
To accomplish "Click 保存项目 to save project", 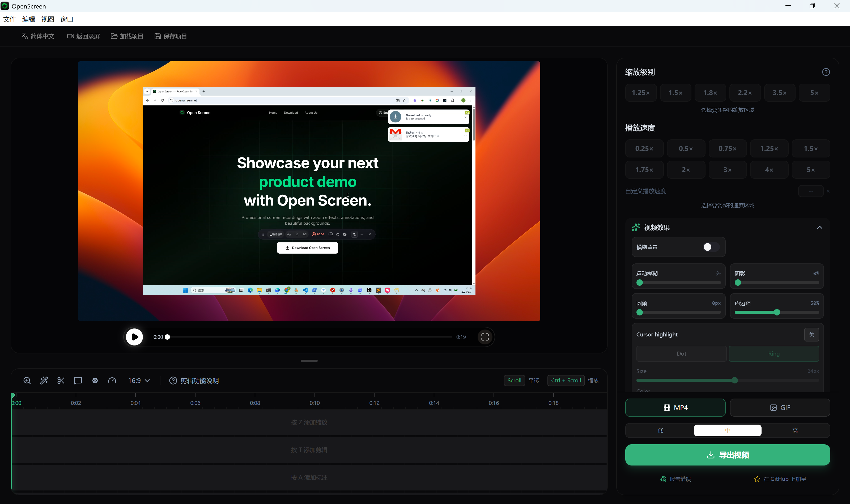I will coord(171,36).
